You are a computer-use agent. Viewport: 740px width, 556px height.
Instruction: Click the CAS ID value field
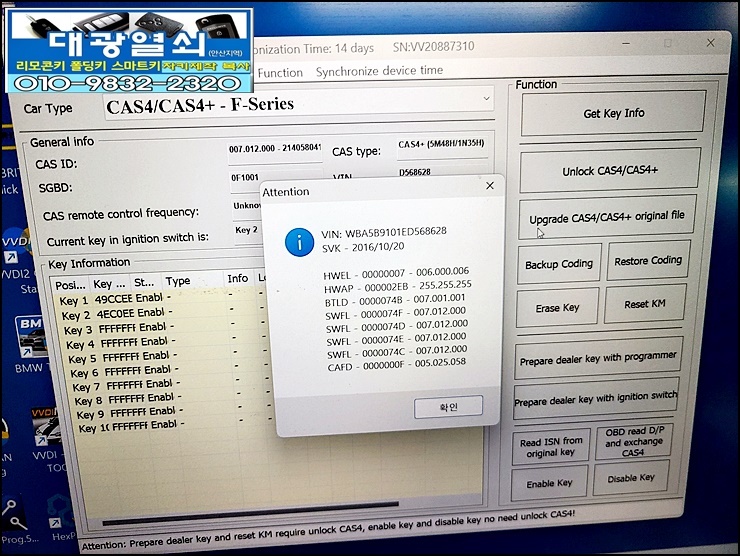(275, 149)
